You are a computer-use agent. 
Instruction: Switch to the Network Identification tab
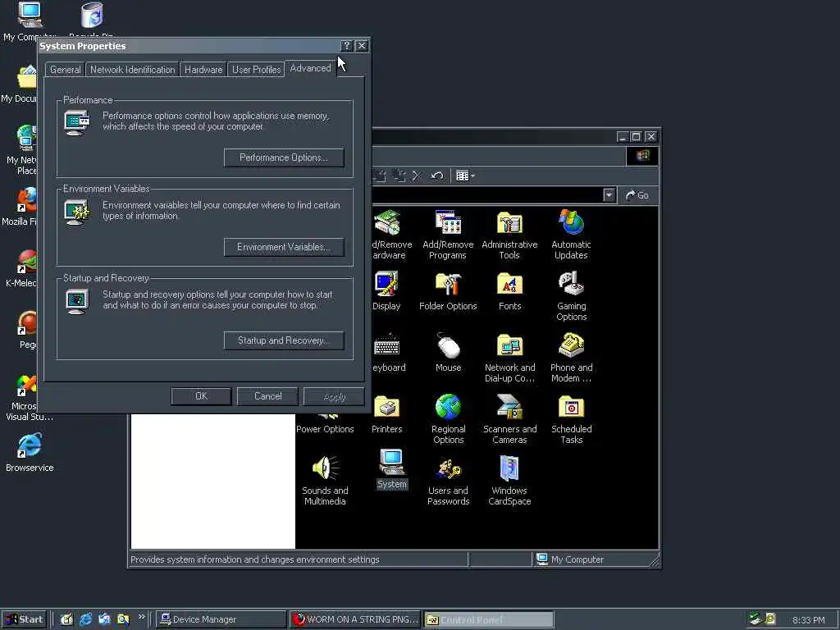pyautogui.click(x=132, y=70)
